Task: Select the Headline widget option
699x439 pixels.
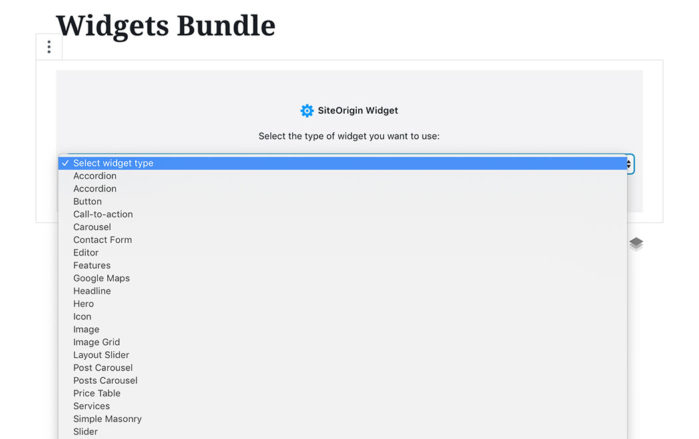Action: 92,291
